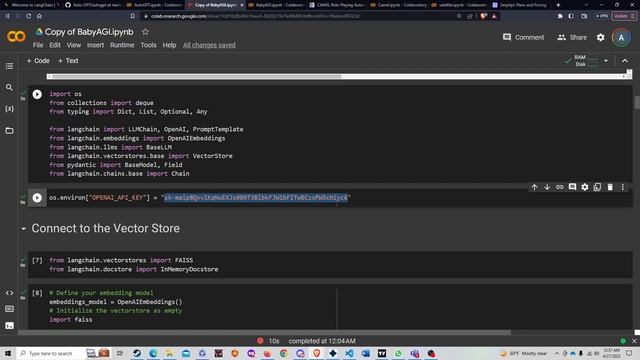This screenshot has width=640, height=360.
Task: Switch to the CAMEL Role-Playing browser tab
Action: click(x=337, y=5)
